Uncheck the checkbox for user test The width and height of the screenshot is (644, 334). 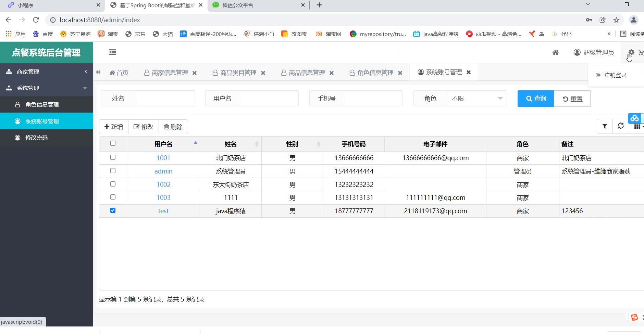(x=113, y=210)
